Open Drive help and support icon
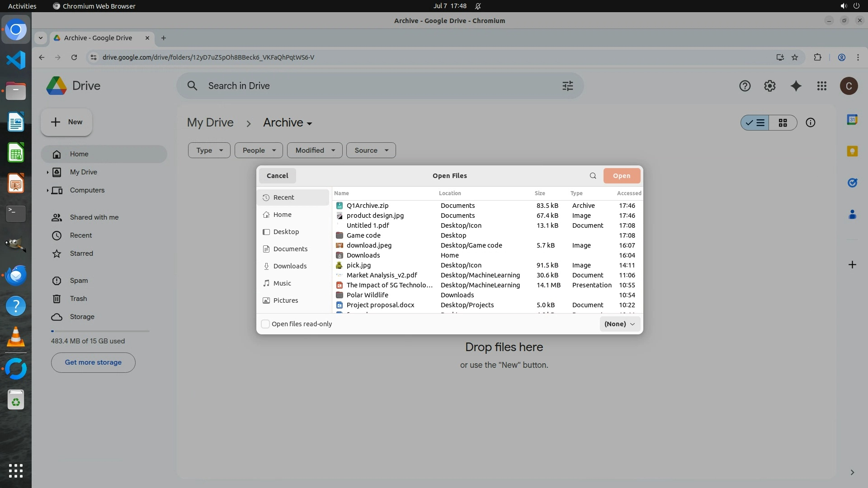 coord(745,86)
